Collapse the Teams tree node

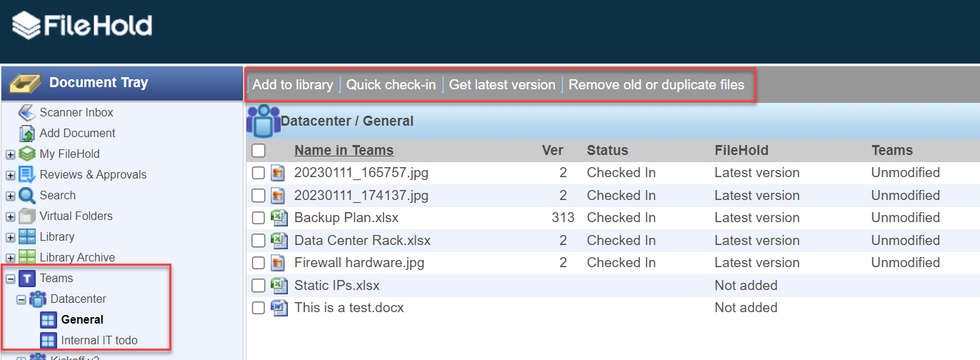tap(11, 279)
